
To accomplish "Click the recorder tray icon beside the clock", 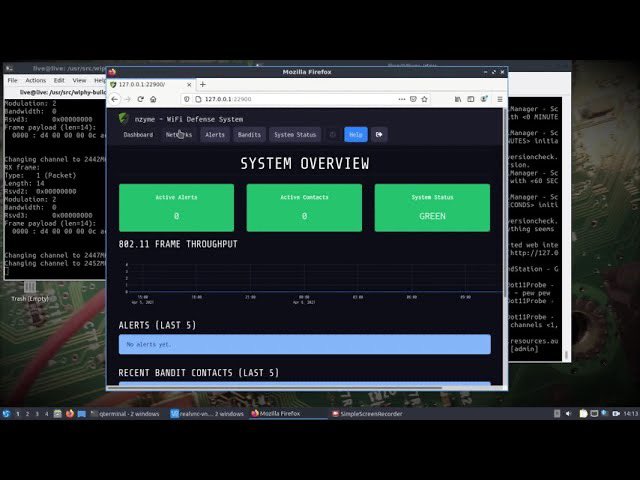I will [x=616, y=413].
